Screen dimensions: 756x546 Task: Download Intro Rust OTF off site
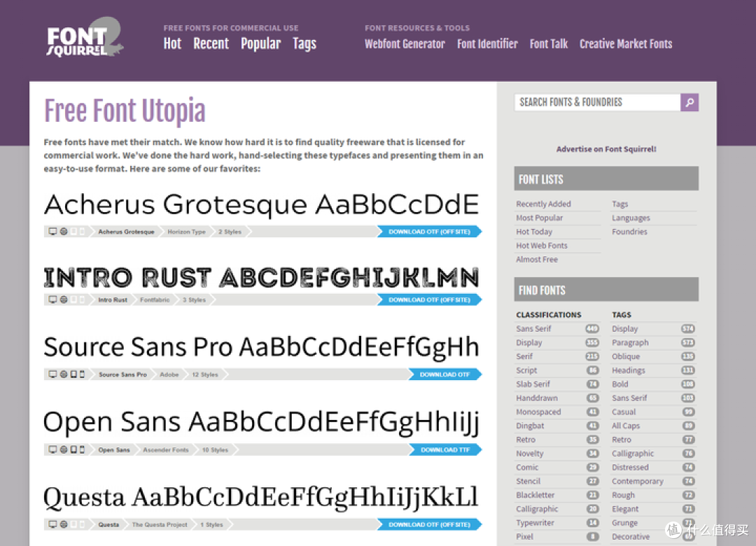[429, 300]
